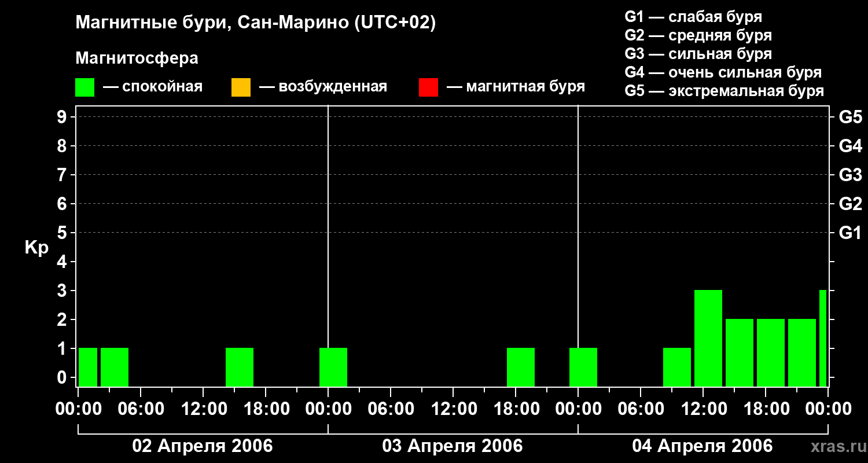The width and height of the screenshot is (868, 463).
Task: Click the '12:00' time label of 02 Апреля
Action: 203,409
